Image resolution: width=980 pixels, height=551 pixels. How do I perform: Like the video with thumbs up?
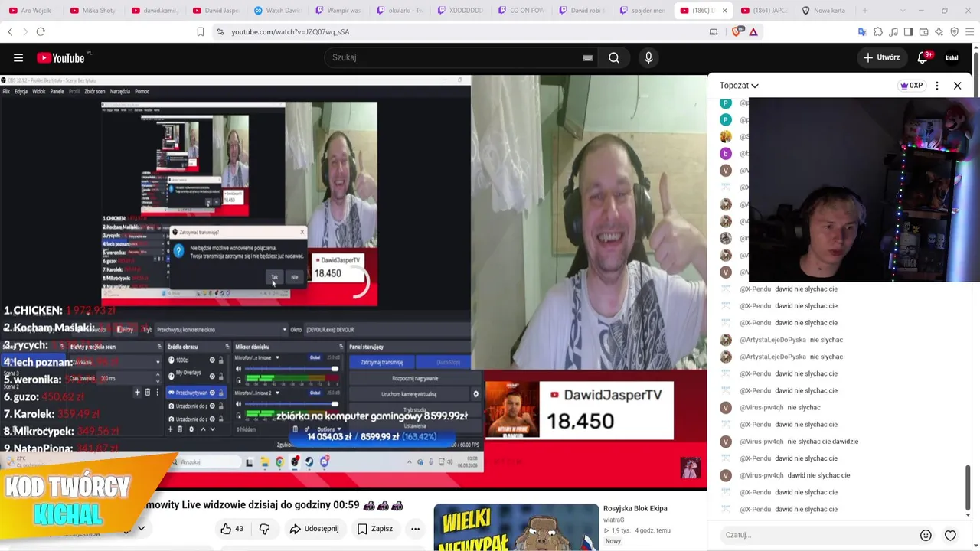[232, 529]
